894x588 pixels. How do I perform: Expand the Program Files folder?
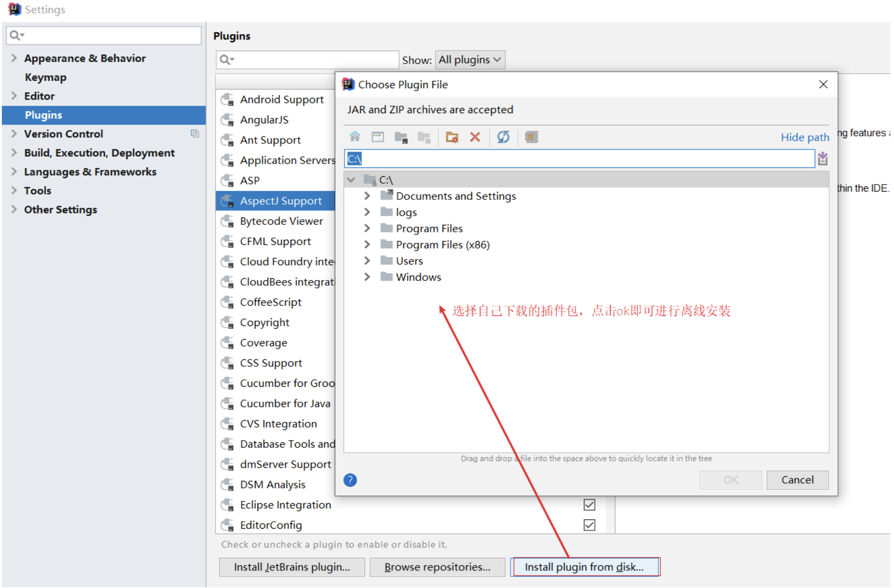pos(368,229)
